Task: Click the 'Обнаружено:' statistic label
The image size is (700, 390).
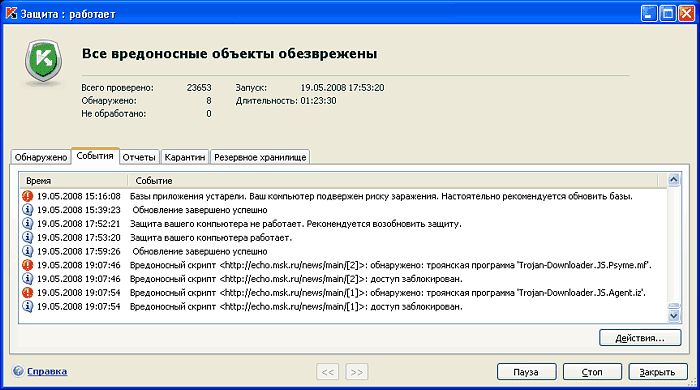Action: coord(109,100)
